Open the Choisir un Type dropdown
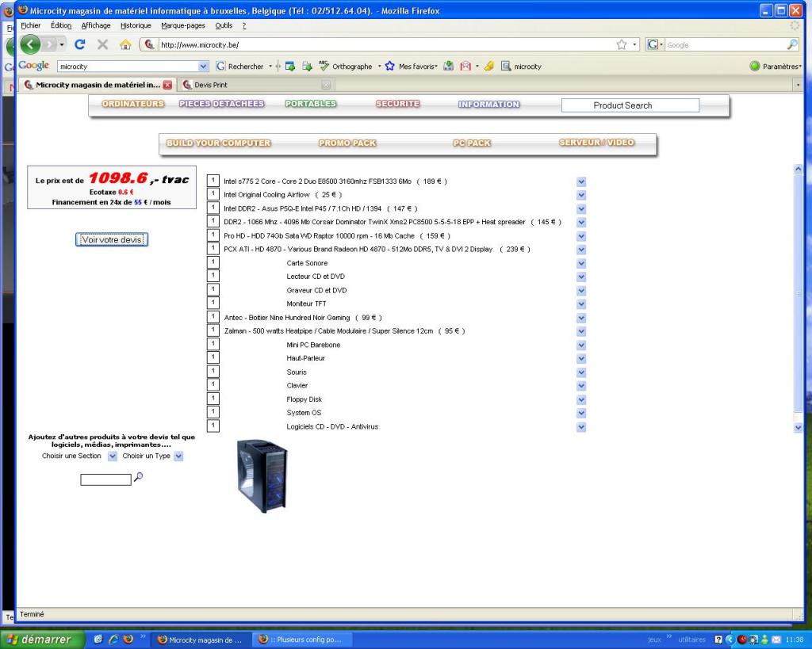Image resolution: width=812 pixels, height=649 pixels. point(178,456)
